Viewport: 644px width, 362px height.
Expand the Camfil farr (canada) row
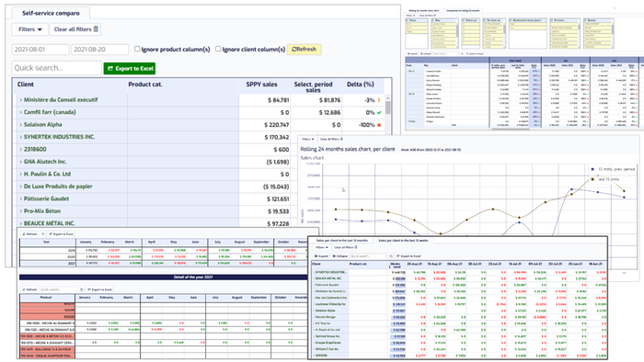20,112
